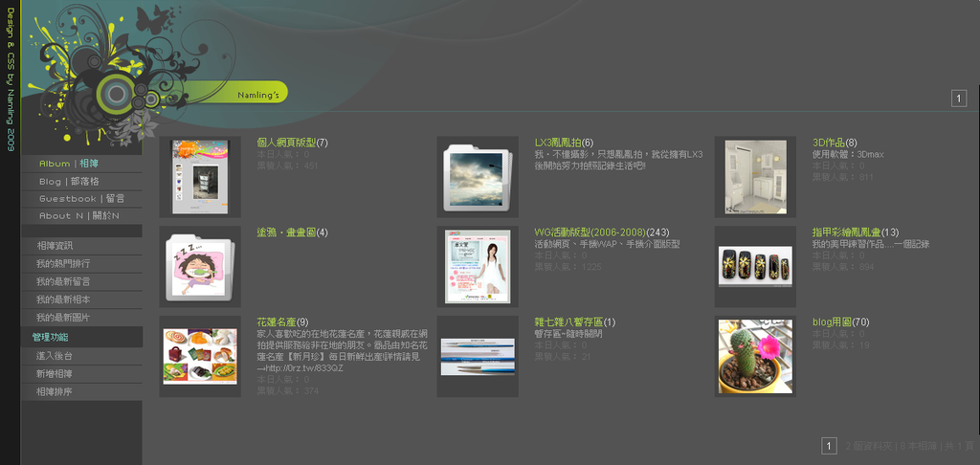The width and height of the screenshot is (980, 465).
Task: Open the WG活動版型 album thumbnail
Action: pyautogui.click(x=478, y=266)
